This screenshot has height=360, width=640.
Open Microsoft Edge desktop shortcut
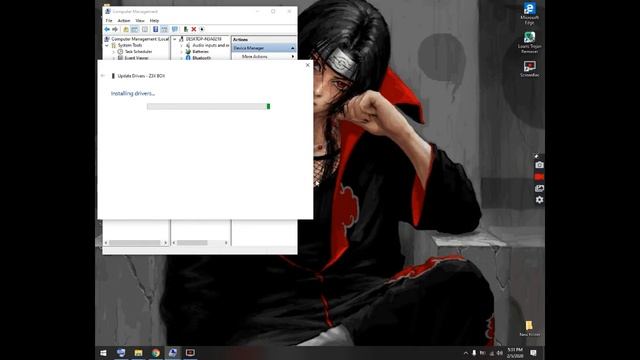(530, 13)
